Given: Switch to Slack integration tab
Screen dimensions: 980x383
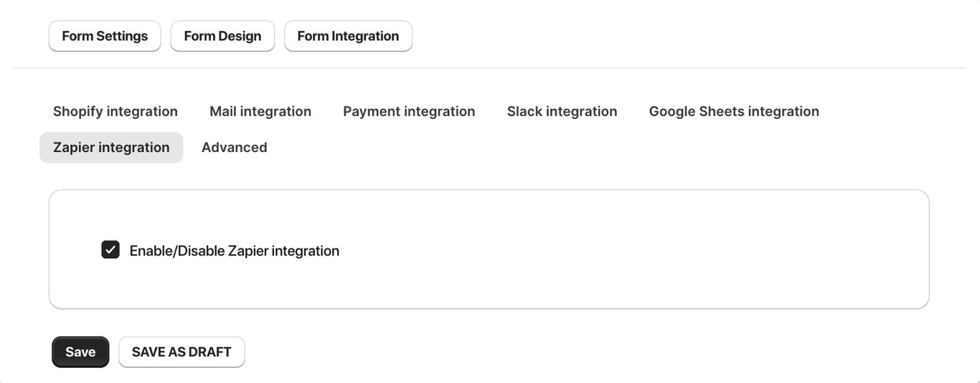Looking at the screenshot, I should tap(562, 111).
